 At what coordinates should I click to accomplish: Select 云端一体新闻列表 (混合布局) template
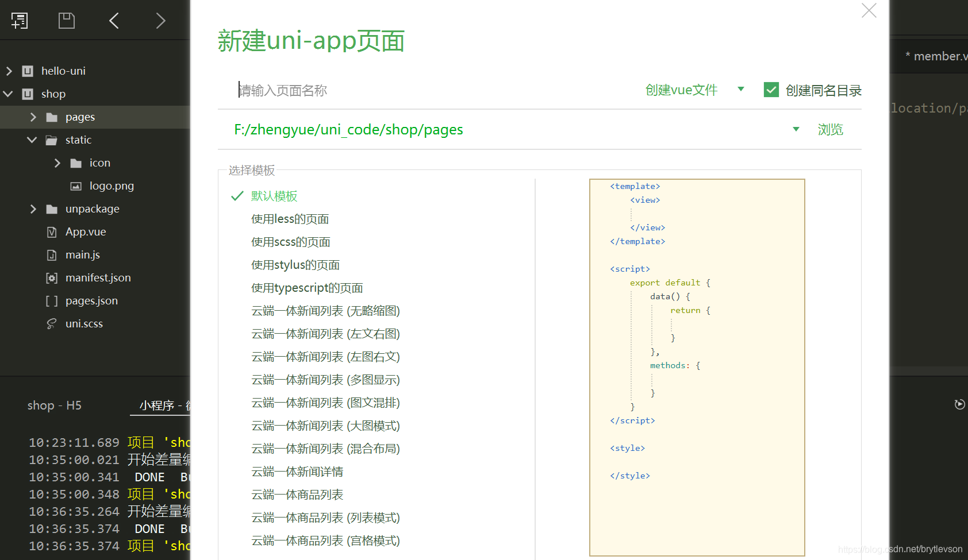pyautogui.click(x=325, y=449)
